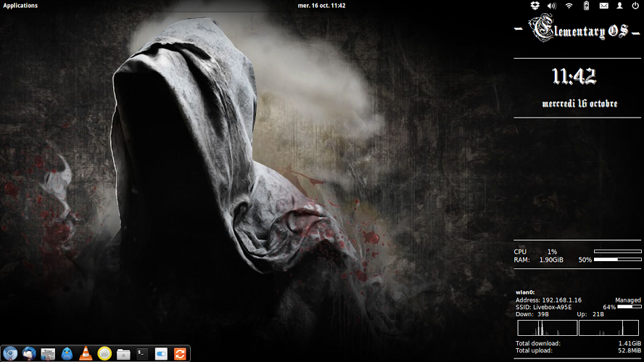Click the yellow circle dock icon
The width and height of the screenshot is (644, 362).
click(x=104, y=353)
